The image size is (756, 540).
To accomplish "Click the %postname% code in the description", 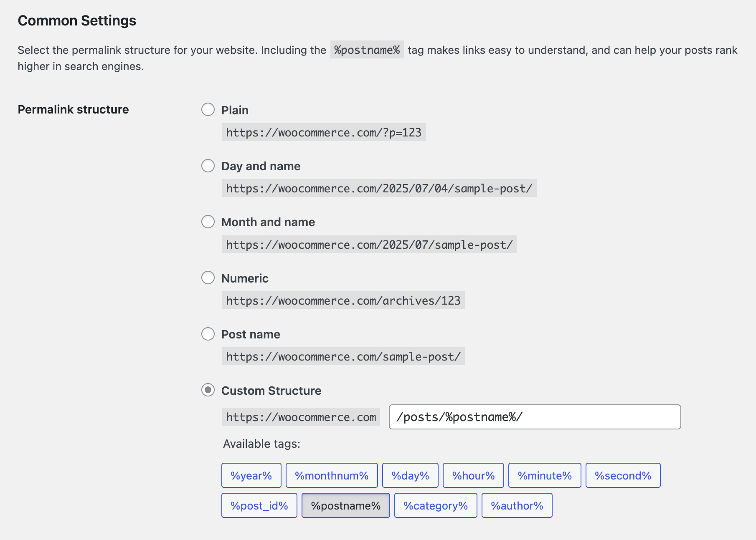I will click(366, 50).
